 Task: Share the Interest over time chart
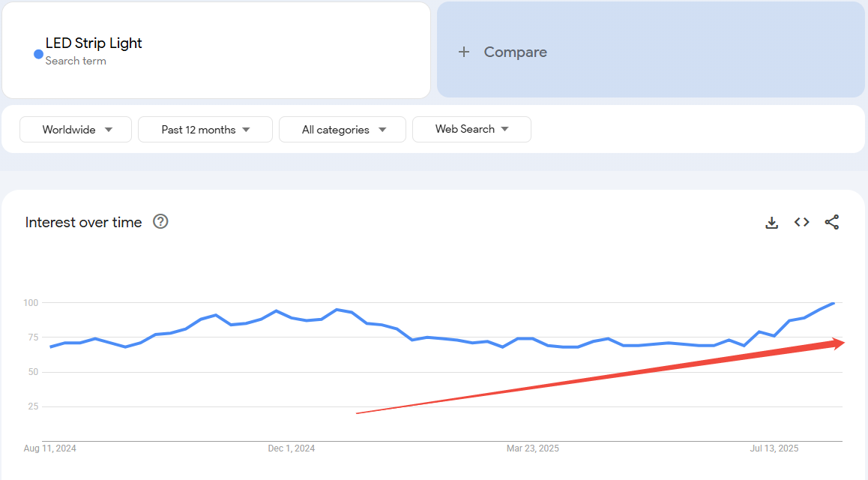point(831,222)
